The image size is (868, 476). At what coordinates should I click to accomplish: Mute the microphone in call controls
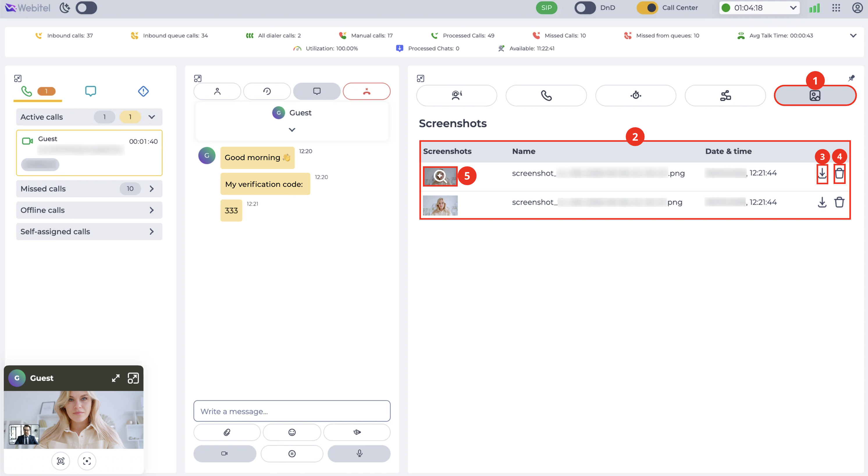(x=359, y=453)
